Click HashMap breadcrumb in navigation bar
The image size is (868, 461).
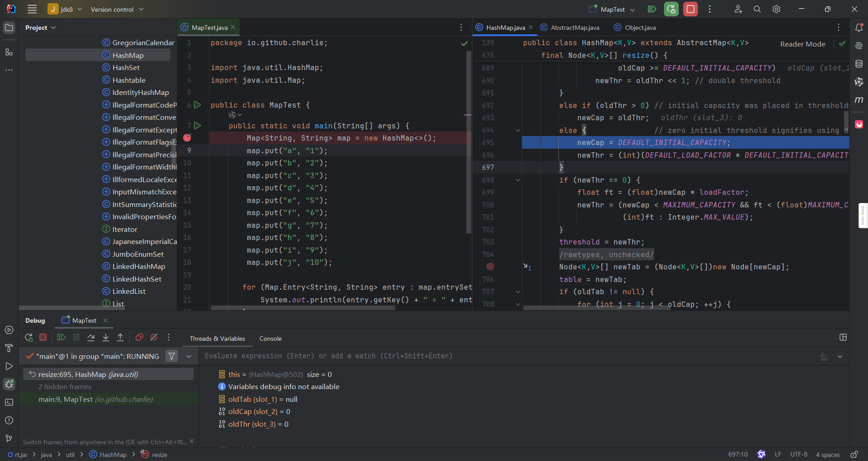click(x=108, y=454)
